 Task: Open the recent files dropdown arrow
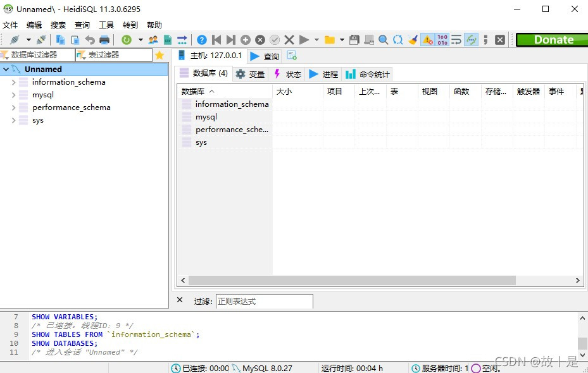(342, 40)
